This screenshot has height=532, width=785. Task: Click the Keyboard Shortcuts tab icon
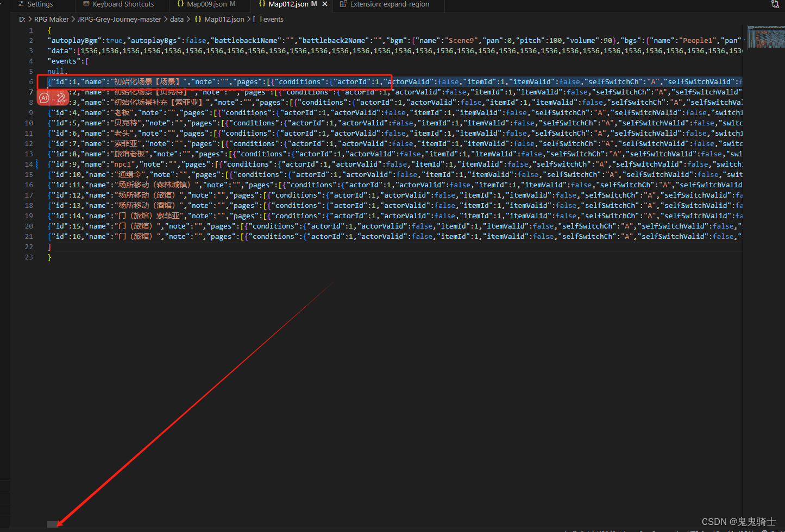click(x=86, y=4)
